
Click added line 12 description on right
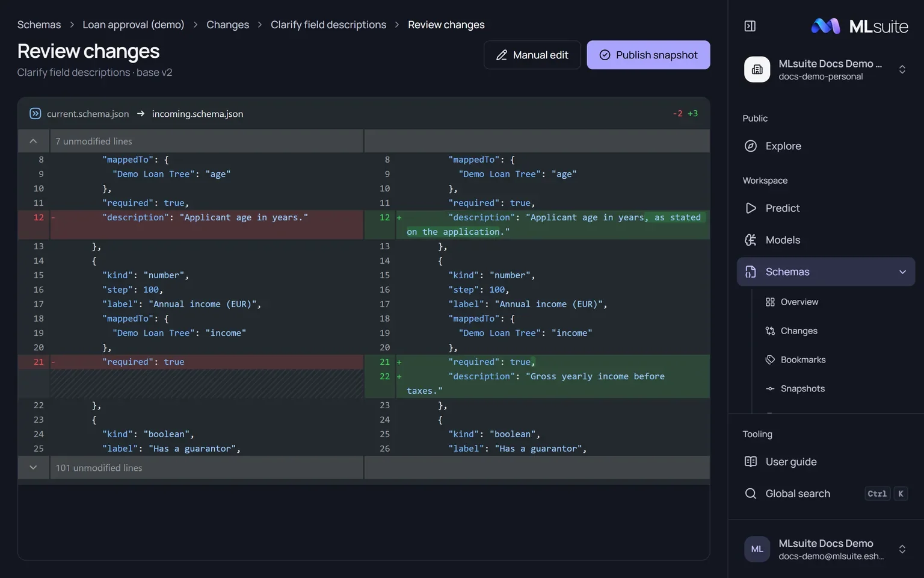pos(553,225)
